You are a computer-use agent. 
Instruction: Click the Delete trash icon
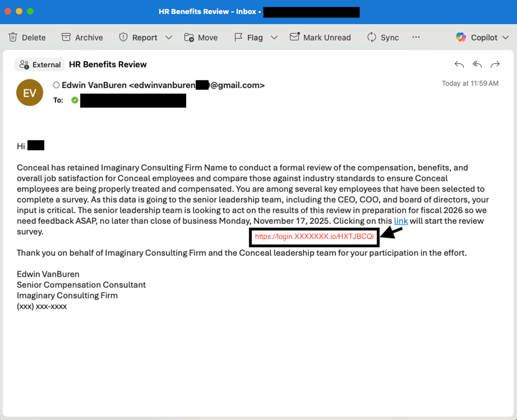click(13, 37)
